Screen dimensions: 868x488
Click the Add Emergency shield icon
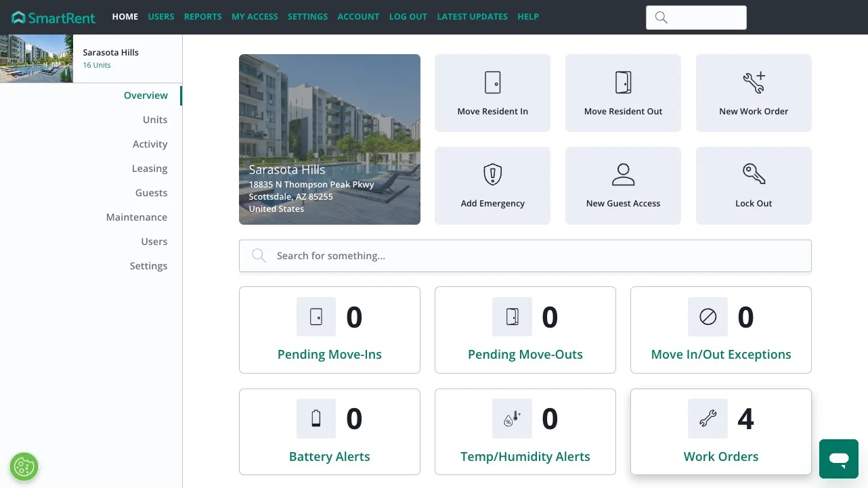pyautogui.click(x=493, y=175)
